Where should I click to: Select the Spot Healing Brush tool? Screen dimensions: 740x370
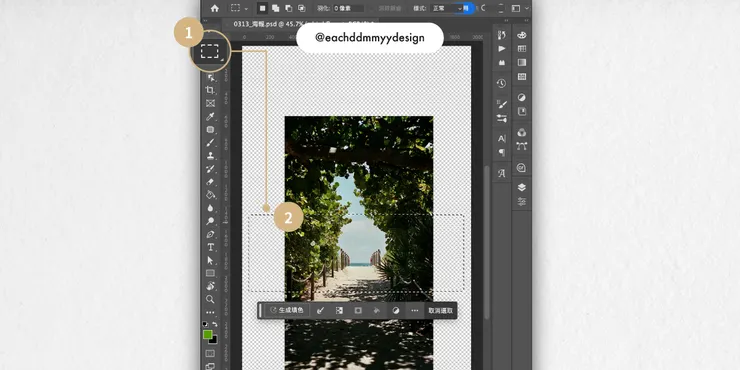[210, 130]
